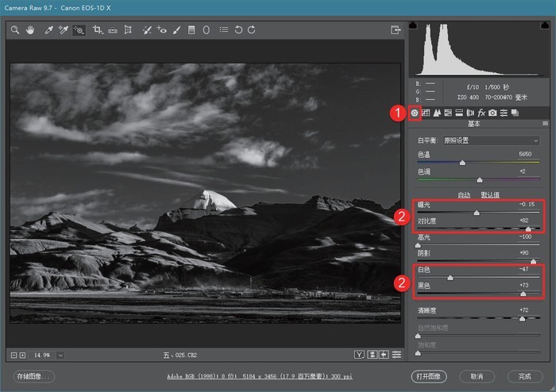
Task: Click the 曝光 slider handle
Action: point(477,213)
